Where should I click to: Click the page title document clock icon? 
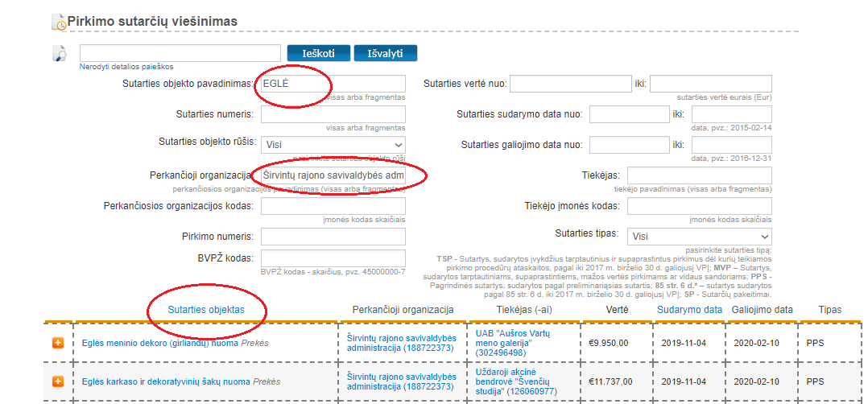[x=59, y=23]
